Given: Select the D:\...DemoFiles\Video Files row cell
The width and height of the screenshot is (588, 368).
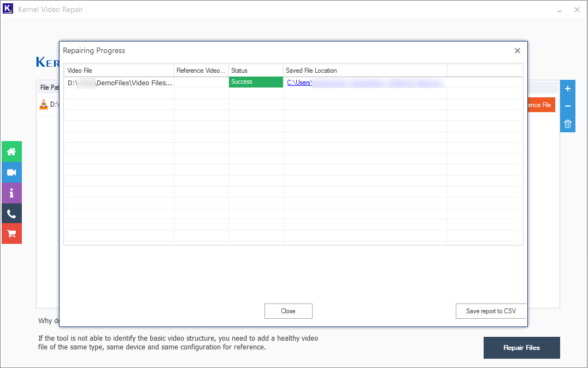Looking at the screenshot, I should [x=119, y=83].
